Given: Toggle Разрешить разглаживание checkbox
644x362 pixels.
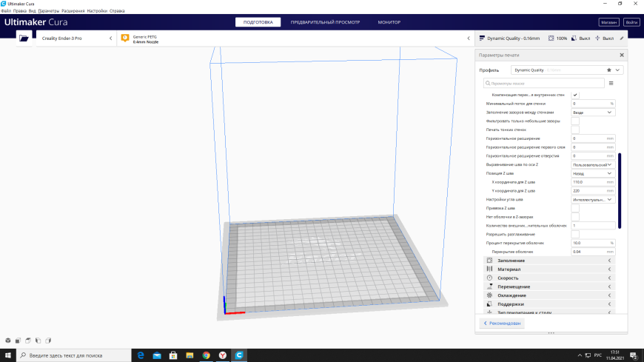Looking at the screenshot, I should coord(575,234).
